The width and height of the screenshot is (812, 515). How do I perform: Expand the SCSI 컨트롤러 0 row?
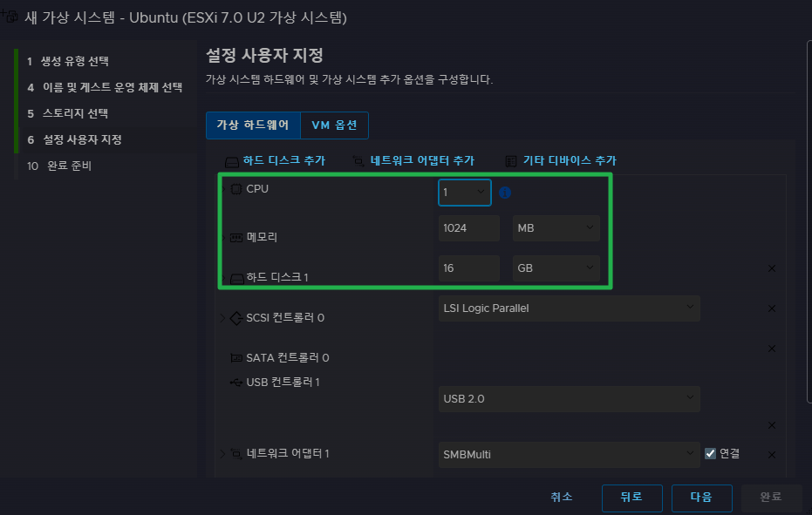click(x=222, y=318)
